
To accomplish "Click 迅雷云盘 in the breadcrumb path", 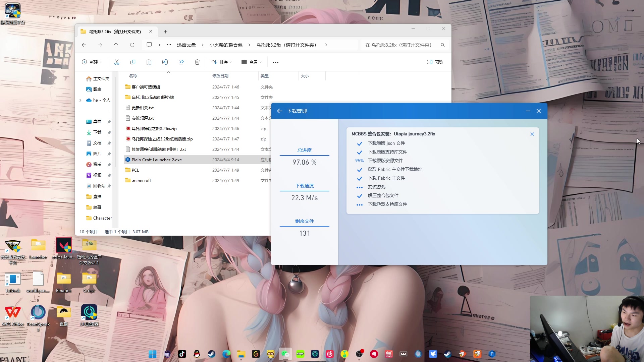I will (186, 45).
